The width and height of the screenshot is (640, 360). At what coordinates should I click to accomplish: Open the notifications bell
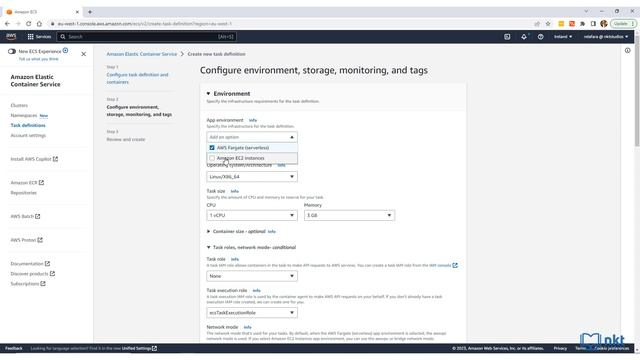tap(524, 37)
